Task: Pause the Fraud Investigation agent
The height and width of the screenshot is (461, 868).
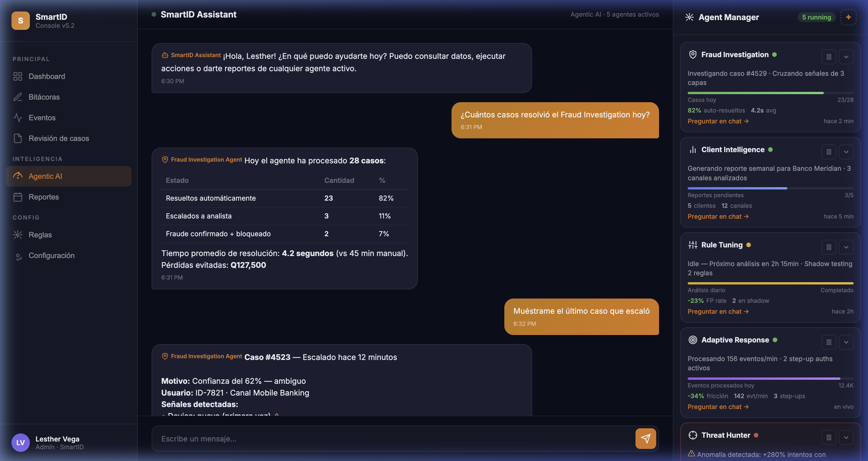Action: coord(829,57)
